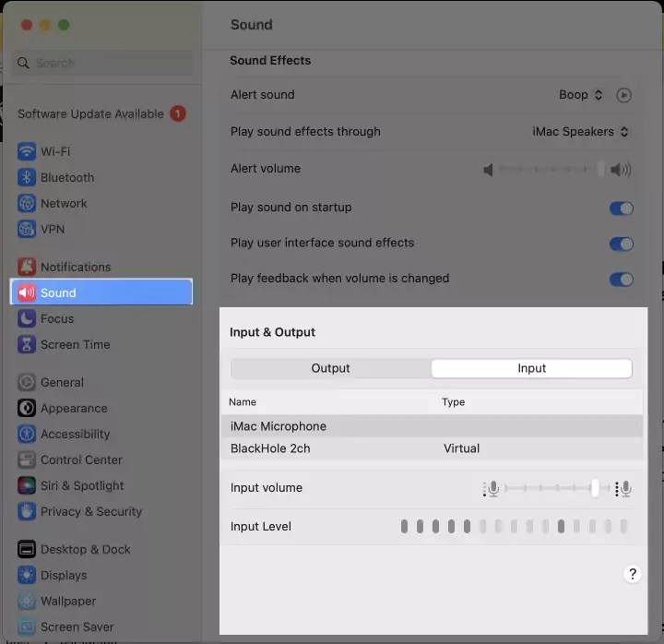
Task: Toggle Play feedback when volume is changed
Action: [622, 280]
